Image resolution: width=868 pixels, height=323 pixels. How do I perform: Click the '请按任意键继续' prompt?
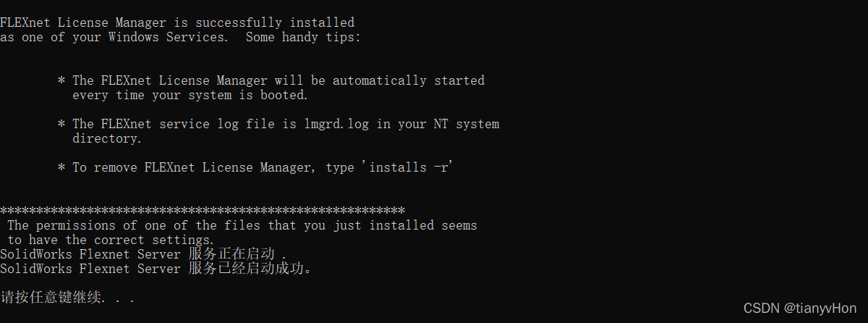point(51,297)
